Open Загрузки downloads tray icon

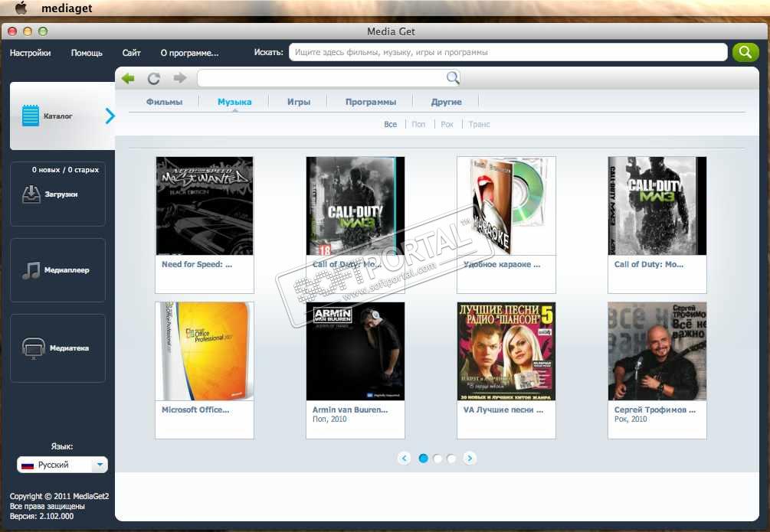(31, 194)
